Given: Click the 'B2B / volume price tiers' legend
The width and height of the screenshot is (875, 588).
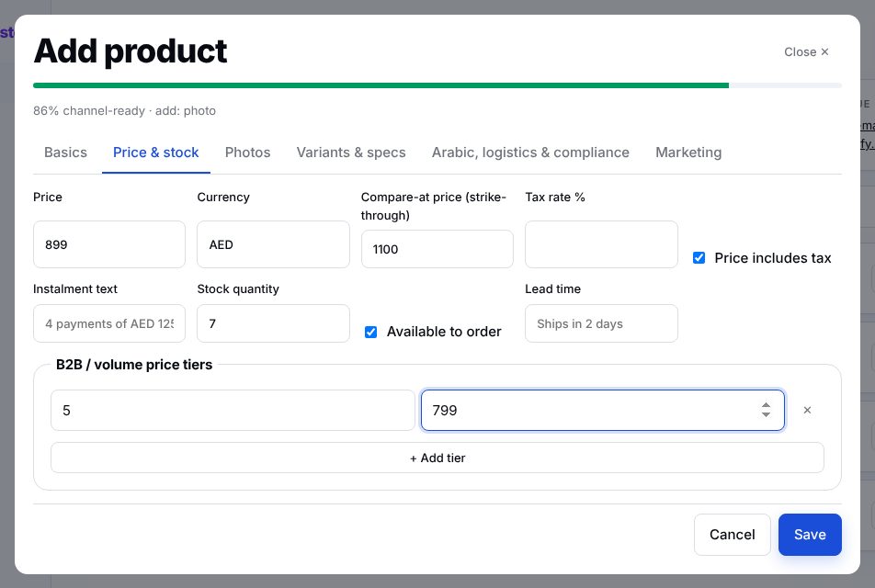Looking at the screenshot, I should point(134,365).
